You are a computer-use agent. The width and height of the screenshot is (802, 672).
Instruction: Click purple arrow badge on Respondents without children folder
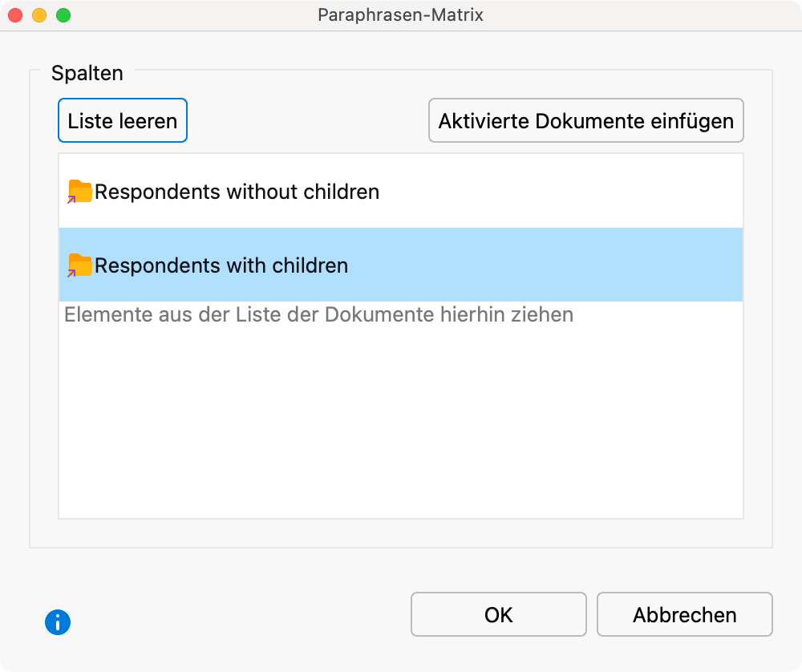click(71, 199)
